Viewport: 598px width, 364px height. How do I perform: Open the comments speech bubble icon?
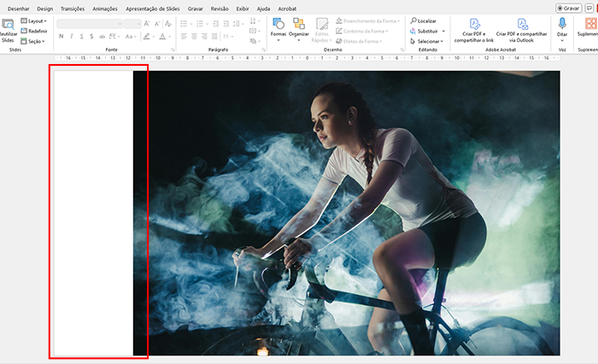click(x=589, y=8)
